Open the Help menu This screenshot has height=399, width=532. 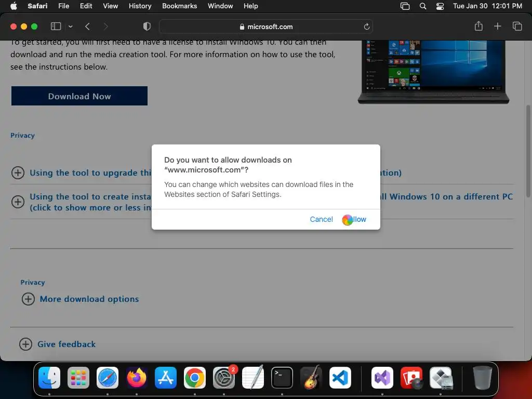251,6
